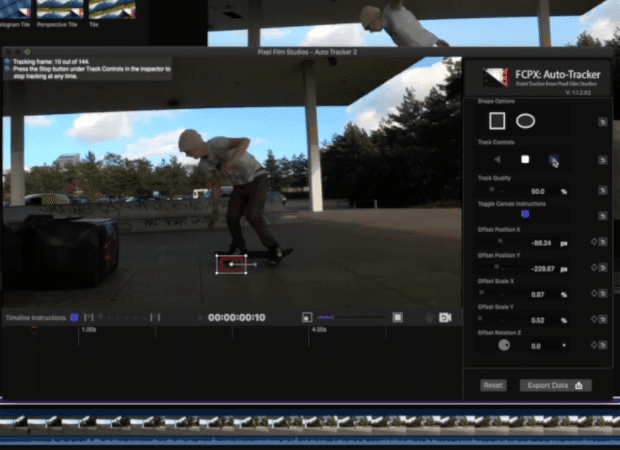Reset the Track Quality parameter
This screenshot has height=450, width=620.
click(602, 191)
